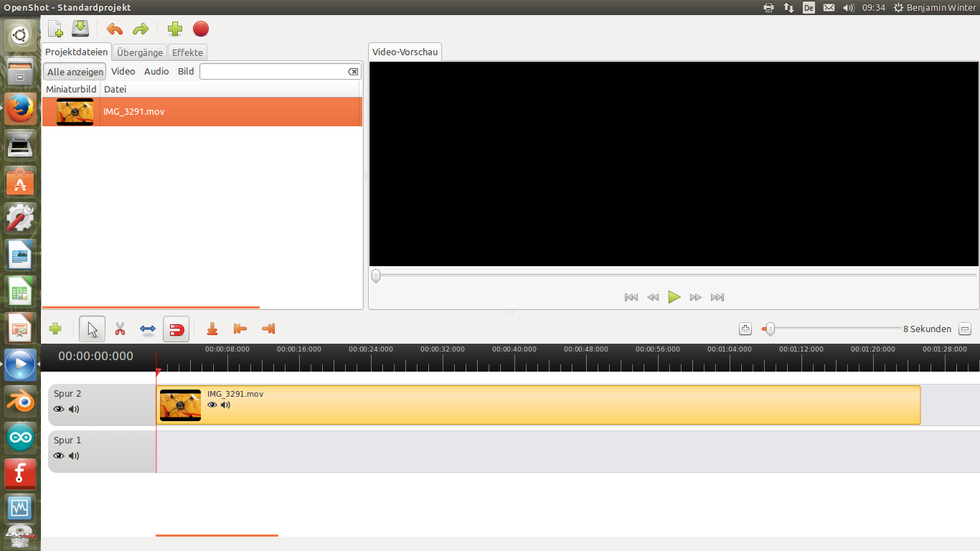980x551 pixels.
Task: Zoom in the timeline with the plus button
Action: pyautogui.click(x=745, y=329)
